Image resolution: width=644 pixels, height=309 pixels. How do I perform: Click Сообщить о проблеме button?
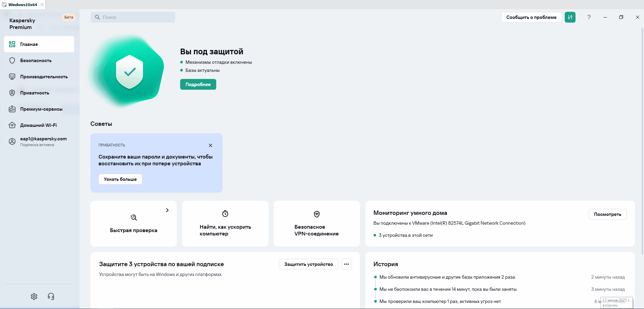(x=531, y=17)
